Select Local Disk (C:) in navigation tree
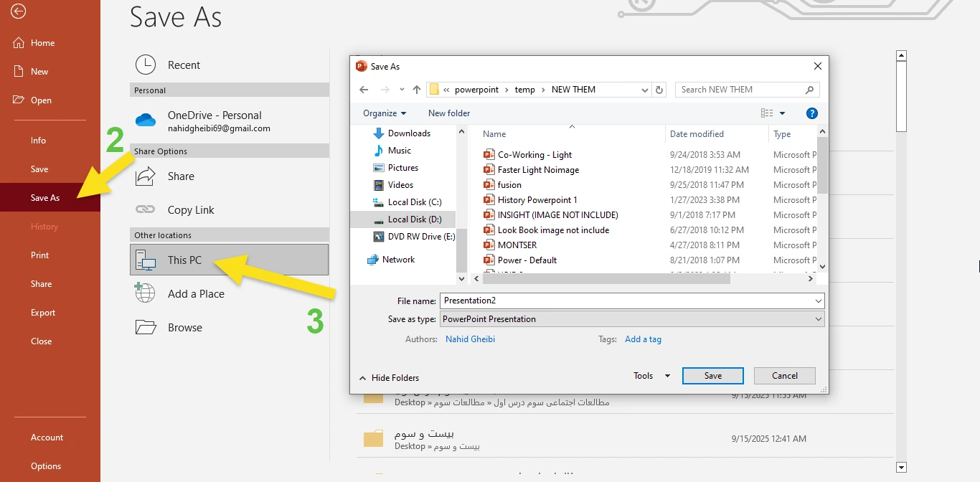Image resolution: width=980 pixels, height=482 pixels. click(414, 202)
